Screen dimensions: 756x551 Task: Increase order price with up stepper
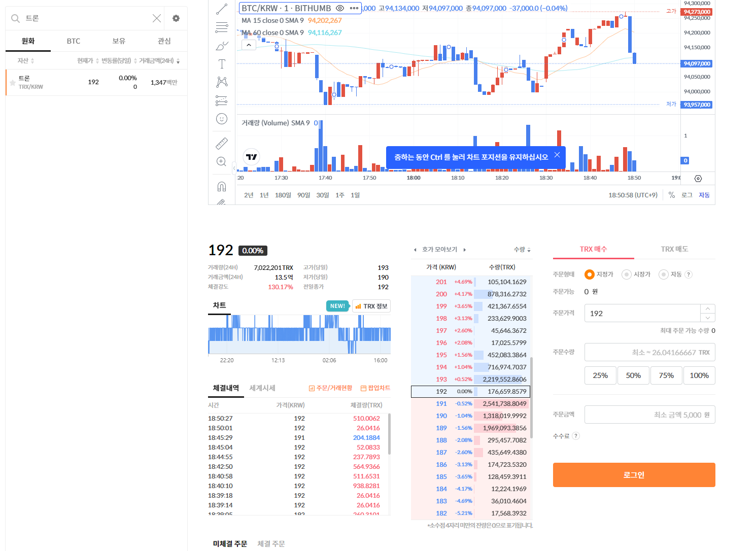tap(708, 308)
